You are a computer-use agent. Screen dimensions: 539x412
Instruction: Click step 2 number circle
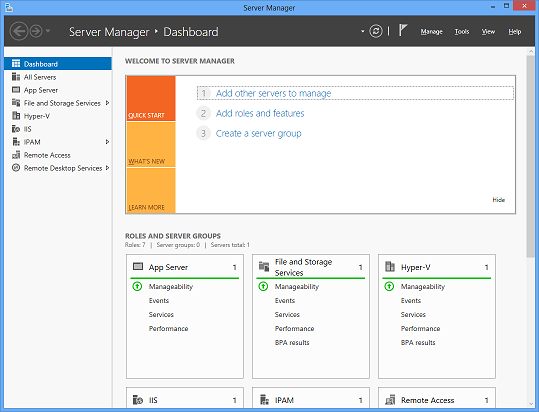(203, 113)
